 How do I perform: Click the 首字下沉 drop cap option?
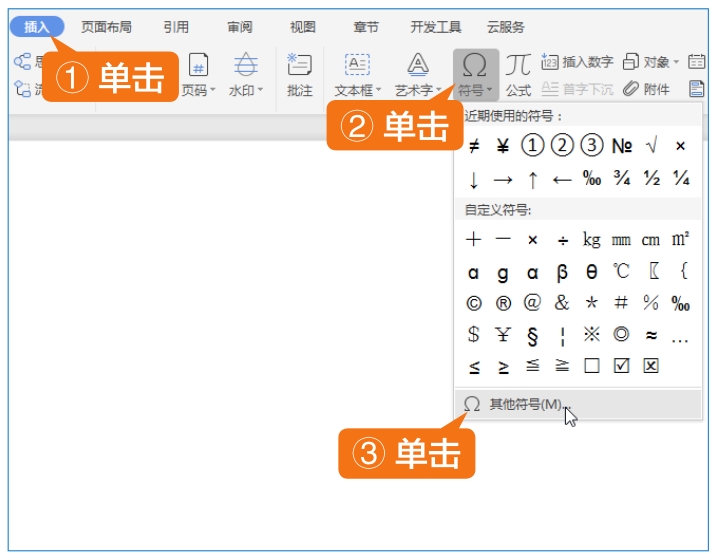[x=577, y=89]
